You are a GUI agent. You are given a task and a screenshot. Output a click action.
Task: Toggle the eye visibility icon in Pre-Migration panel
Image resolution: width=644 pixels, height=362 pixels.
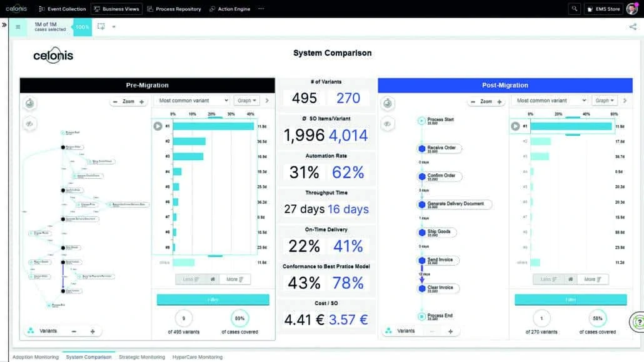pos(30,124)
